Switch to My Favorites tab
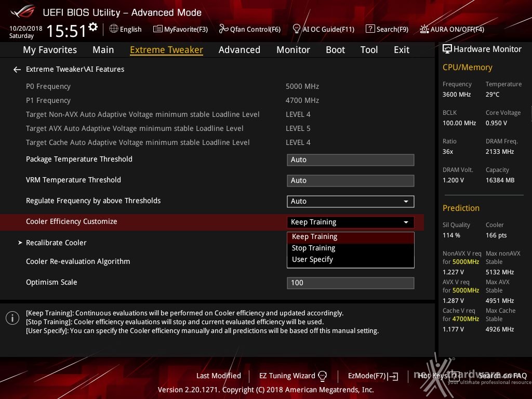The image size is (532, 399). [50, 50]
